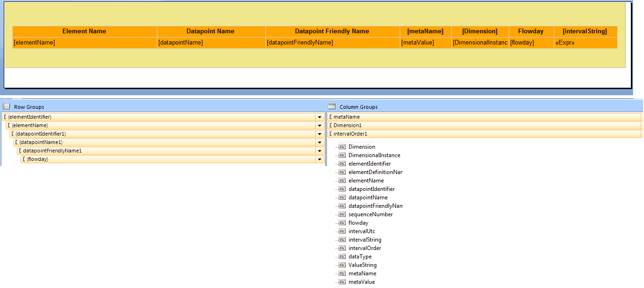The width and height of the screenshot is (644, 288).
Task: Select the [intervalString] header cell
Action: point(585,31)
